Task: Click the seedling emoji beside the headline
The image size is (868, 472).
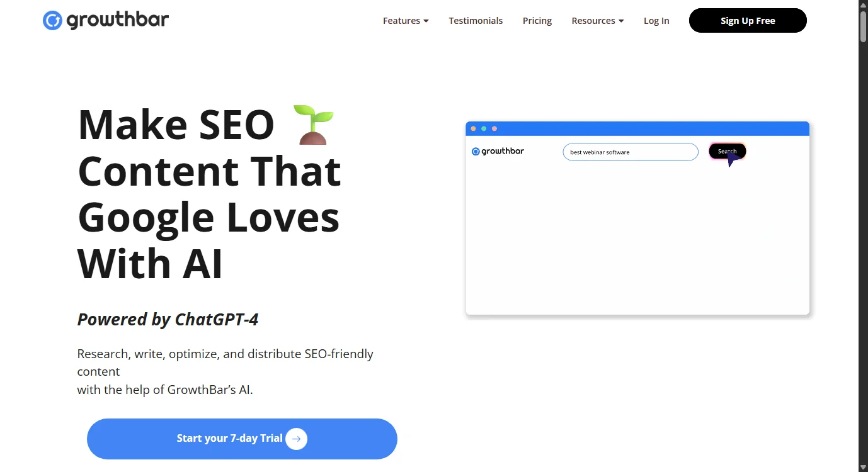Action: coord(314,125)
